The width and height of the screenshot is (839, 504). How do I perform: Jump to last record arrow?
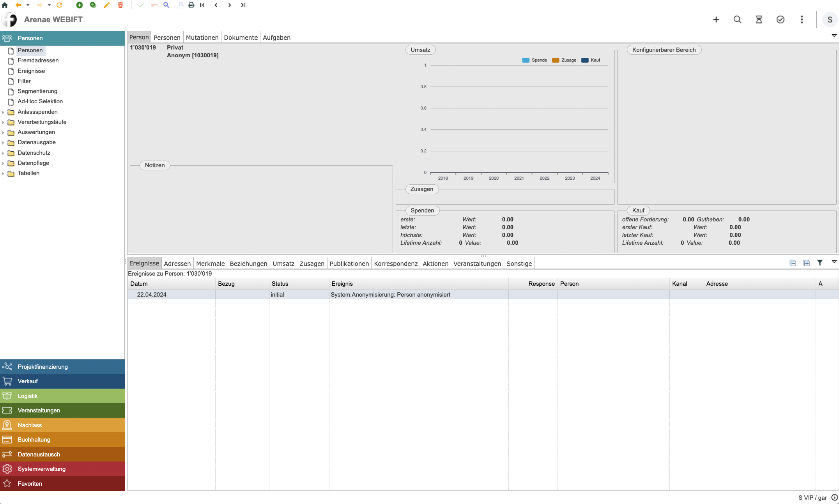(243, 5)
